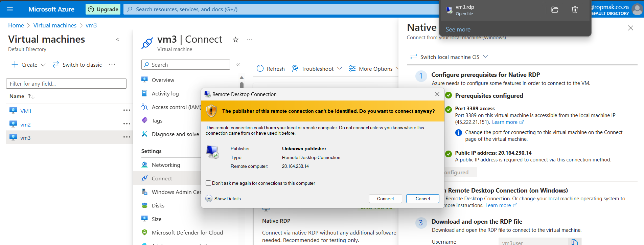644x245 pixels.
Task: Close the Remote Desktop Connection dialog
Action: pos(437,94)
